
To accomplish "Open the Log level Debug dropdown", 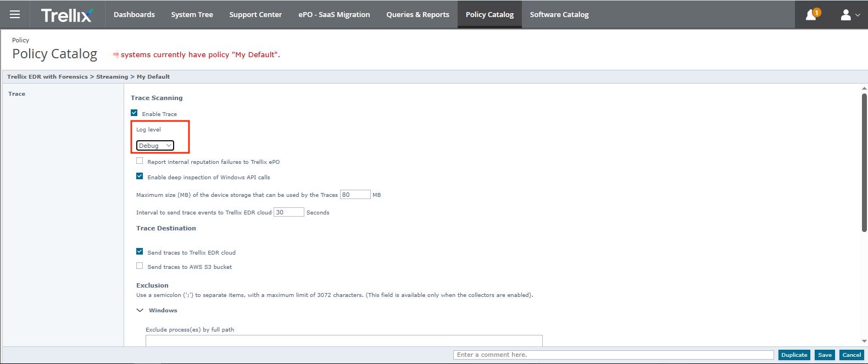I will (x=155, y=146).
